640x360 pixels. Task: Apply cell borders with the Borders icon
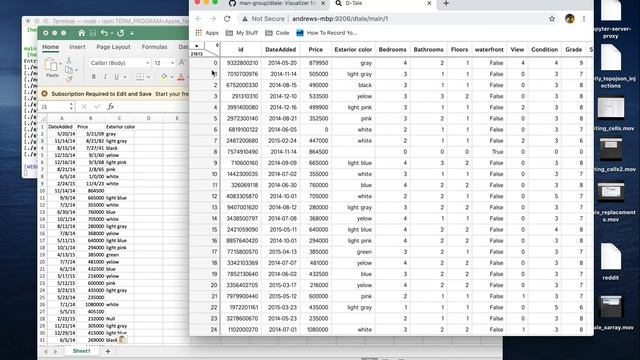[140, 77]
